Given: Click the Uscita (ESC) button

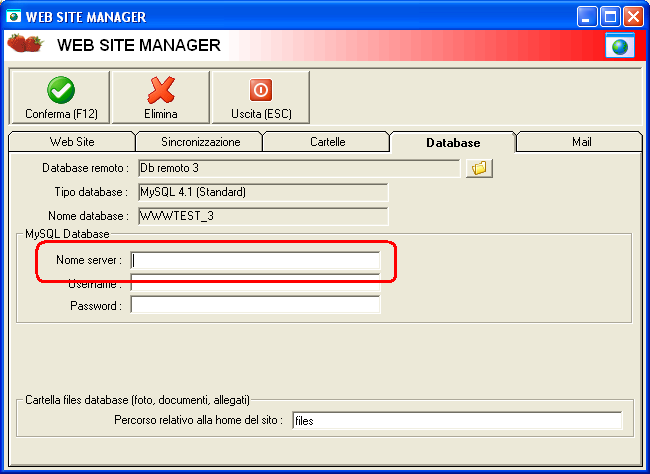Looking at the screenshot, I should click(x=261, y=97).
